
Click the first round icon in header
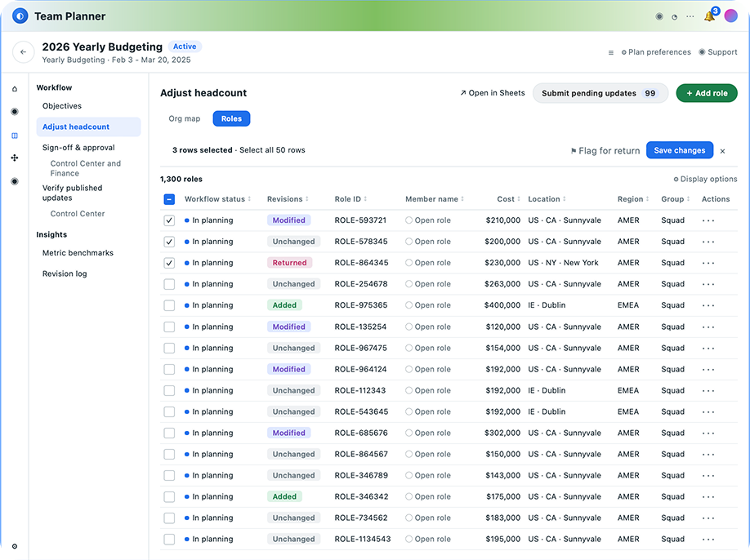pyautogui.click(x=659, y=16)
